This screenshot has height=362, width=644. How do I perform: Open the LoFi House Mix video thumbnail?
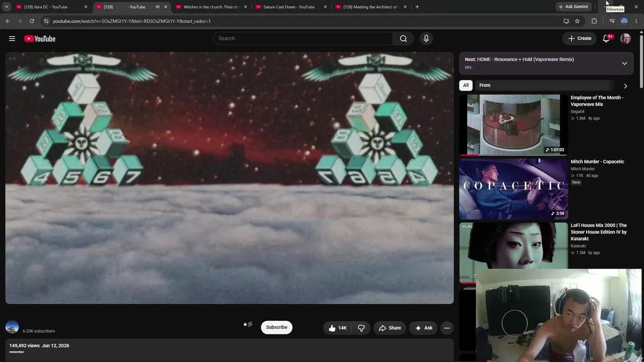(x=513, y=246)
